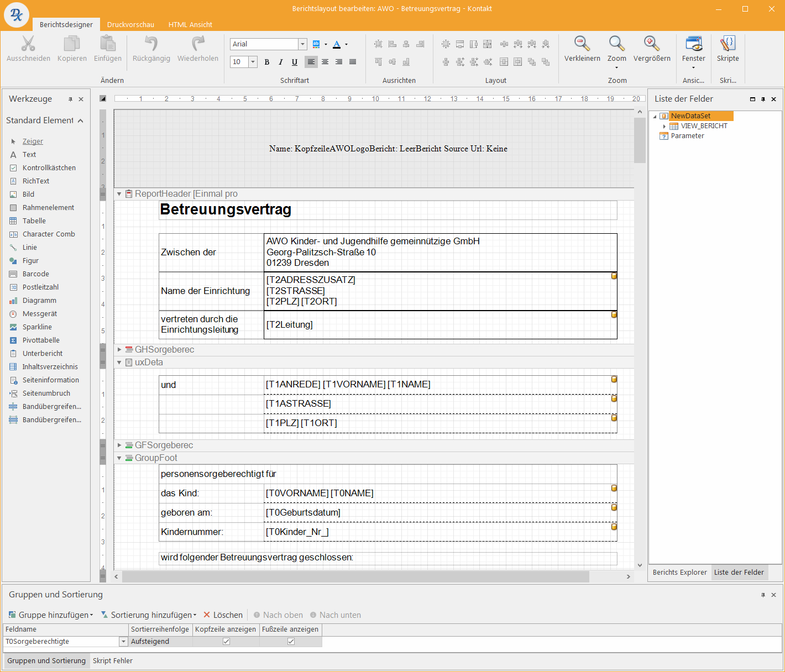Viewport: 785px width, 672px height.
Task: Set text alignment to center
Action: (x=325, y=62)
